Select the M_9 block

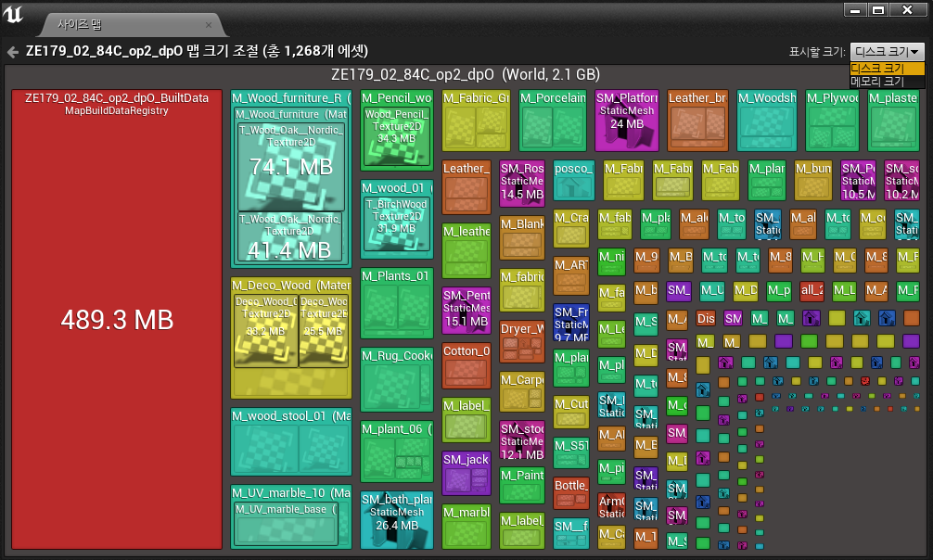coord(645,262)
